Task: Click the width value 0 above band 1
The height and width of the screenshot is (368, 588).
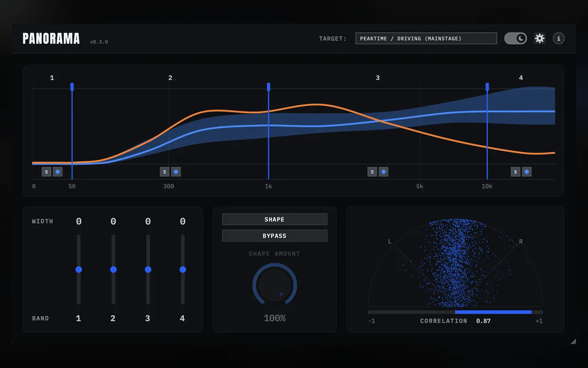Action: (79, 222)
